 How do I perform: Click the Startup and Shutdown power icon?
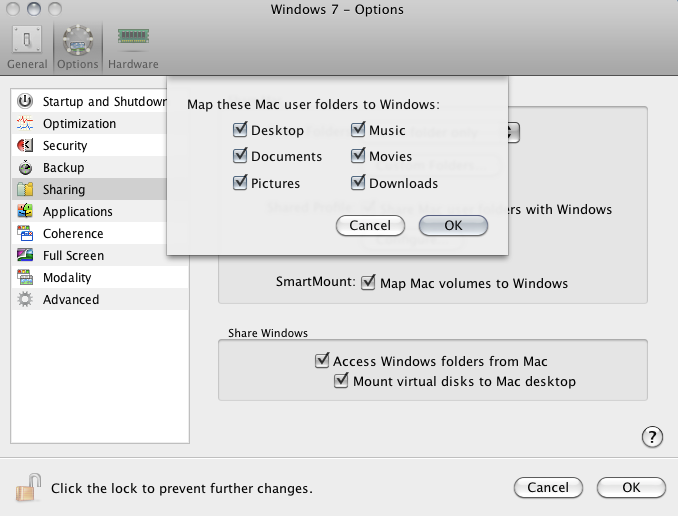click(25, 101)
